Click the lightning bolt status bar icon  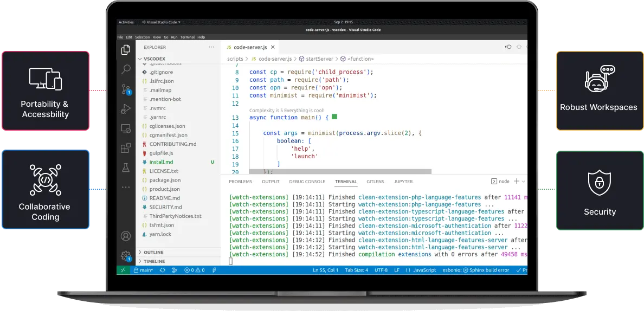(214, 270)
